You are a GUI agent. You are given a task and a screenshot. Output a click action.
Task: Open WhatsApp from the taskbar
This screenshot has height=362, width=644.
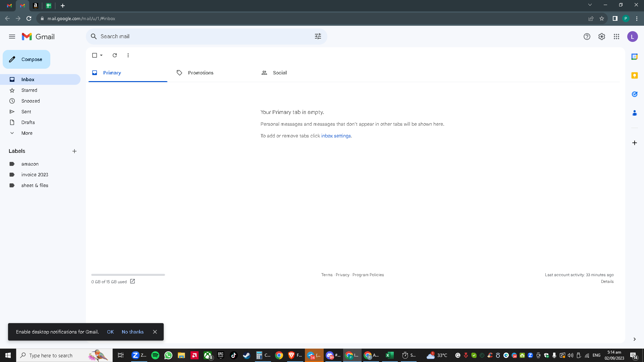[x=168, y=355]
